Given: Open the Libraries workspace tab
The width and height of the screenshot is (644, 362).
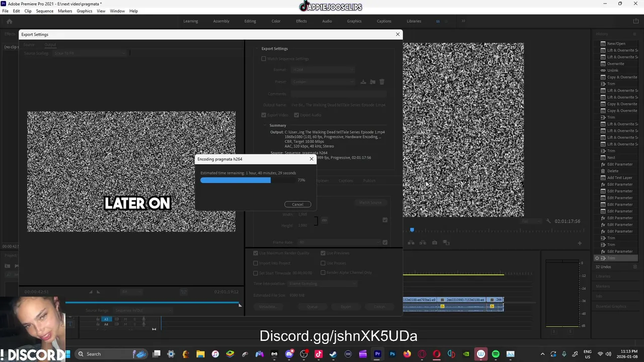Looking at the screenshot, I should pyautogui.click(x=414, y=21).
